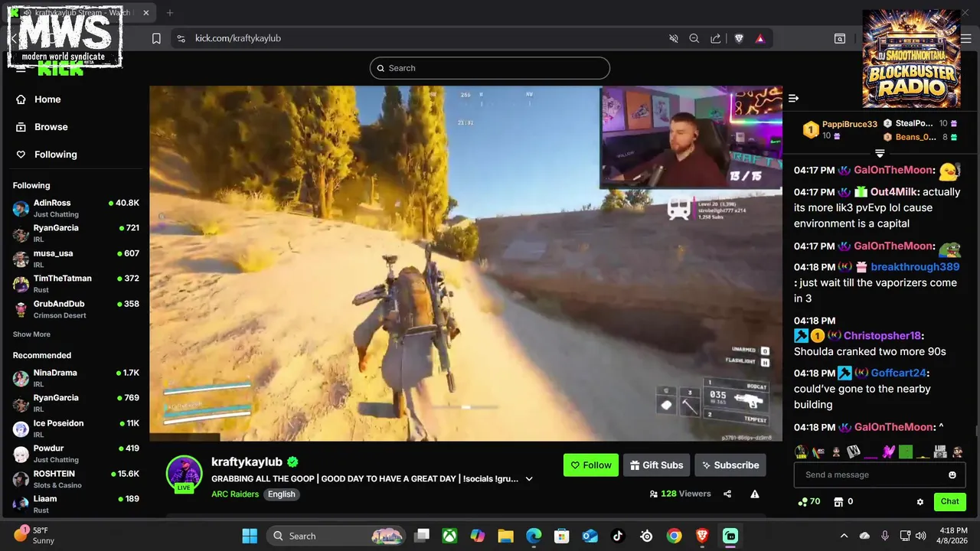980x551 pixels.
Task: Click breakthrough389 username in chat
Action: pos(915,267)
